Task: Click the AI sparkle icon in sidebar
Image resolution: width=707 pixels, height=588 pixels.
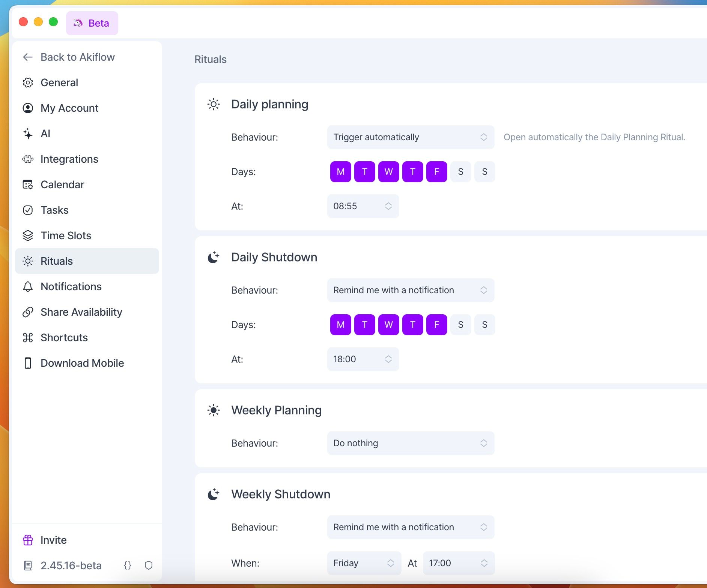Action: pos(28,133)
